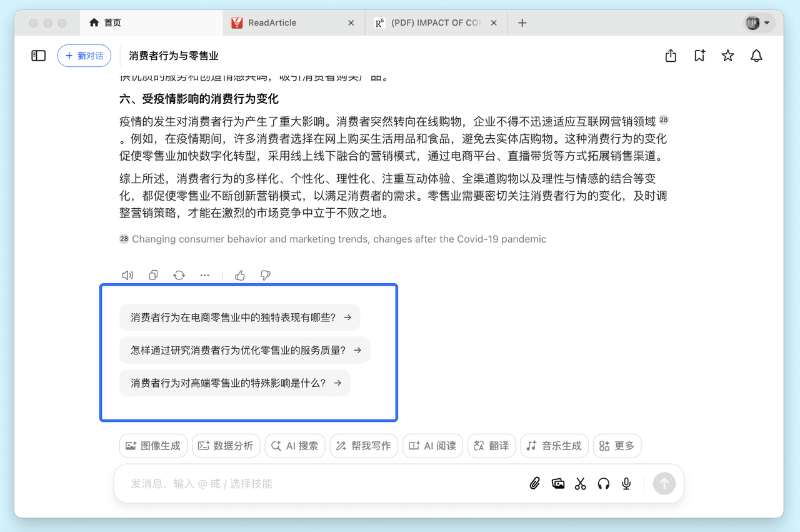The image size is (800, 532).
Task: Copy the response text
Action: [x=153, y=275]
